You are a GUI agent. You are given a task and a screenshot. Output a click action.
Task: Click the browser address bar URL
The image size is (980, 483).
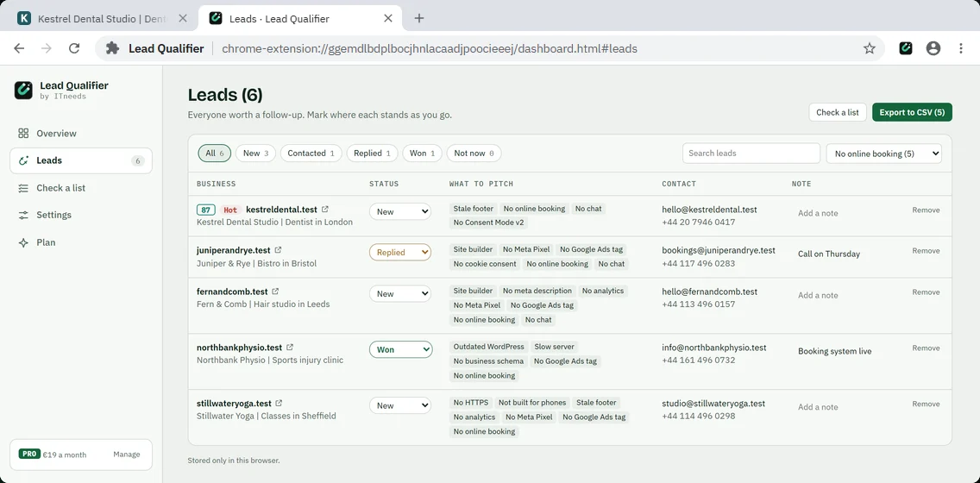pyautogui.click(x=430, y=48)
